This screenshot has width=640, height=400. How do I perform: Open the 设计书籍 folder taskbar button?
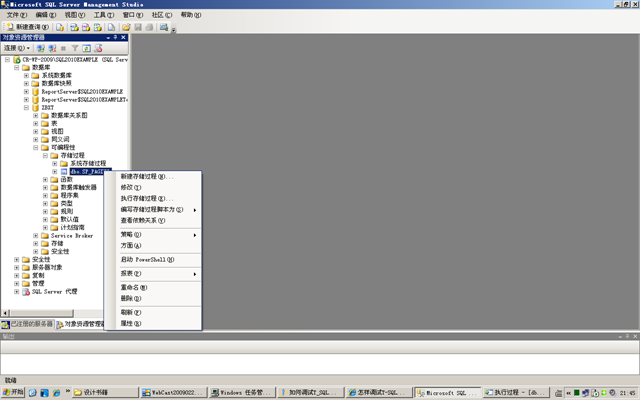coord(105,392)
